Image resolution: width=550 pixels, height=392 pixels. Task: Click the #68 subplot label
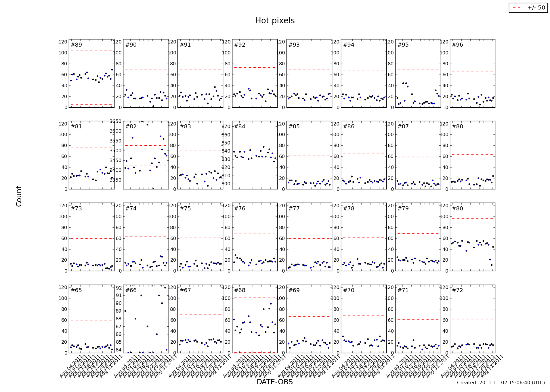pos(240,290)
